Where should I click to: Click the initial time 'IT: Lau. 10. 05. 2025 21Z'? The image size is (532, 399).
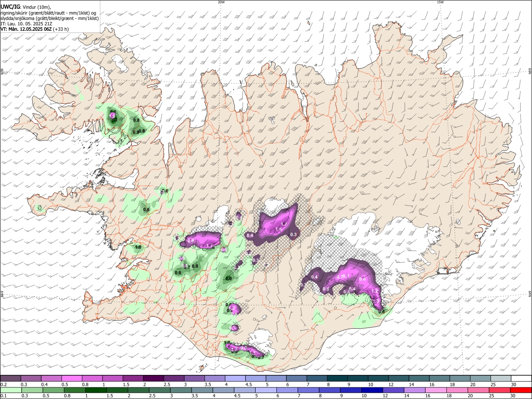[27, 24]
